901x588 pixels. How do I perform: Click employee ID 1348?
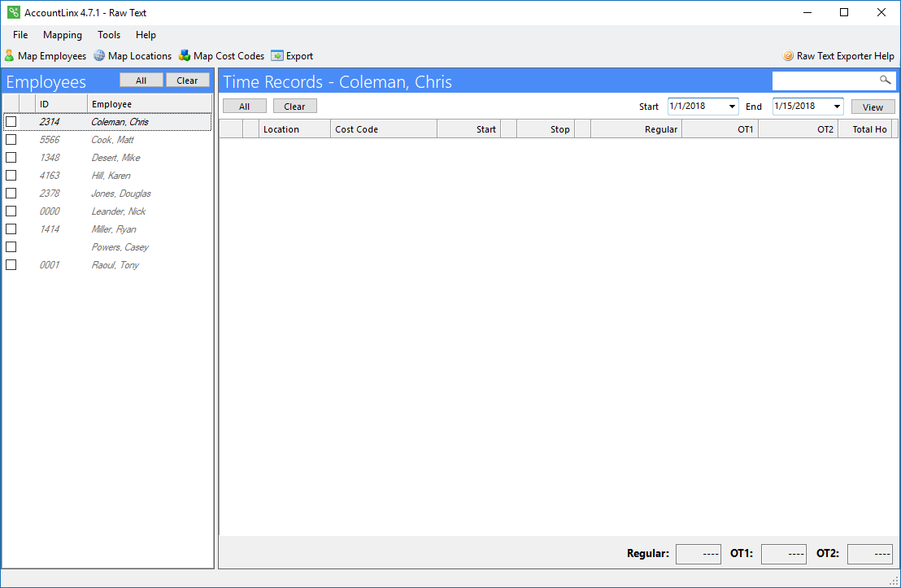tap(50, 158)
